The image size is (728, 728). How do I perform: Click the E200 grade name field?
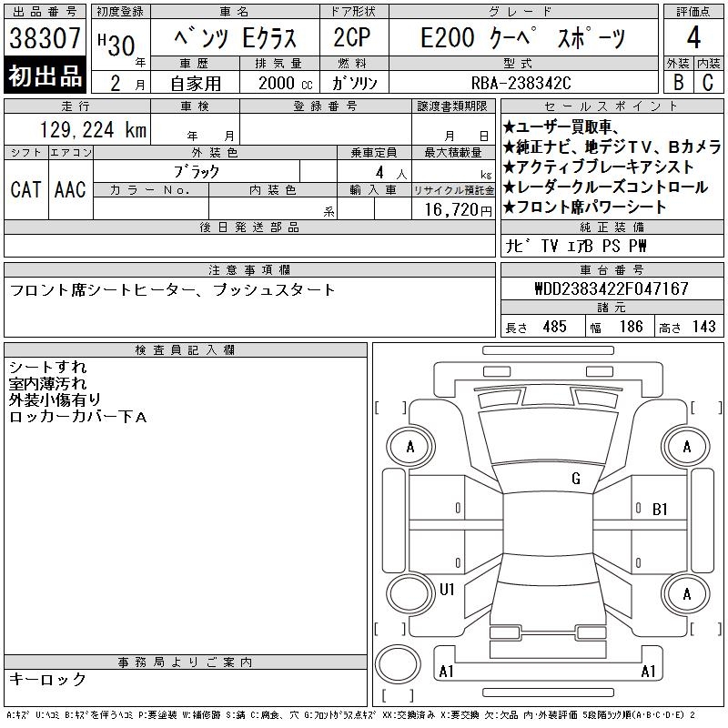click(x=523, y=39)
